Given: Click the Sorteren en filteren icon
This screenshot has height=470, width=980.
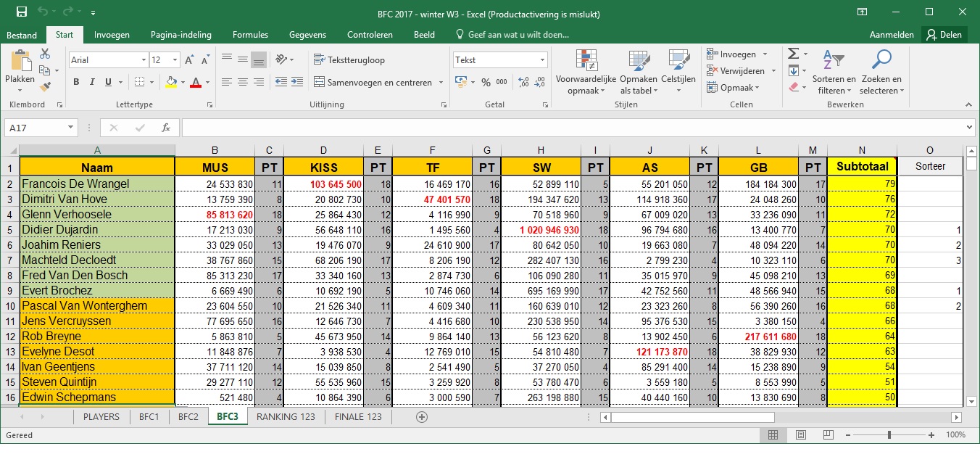Looking at the screenshot, I should (x=834, y=73).
